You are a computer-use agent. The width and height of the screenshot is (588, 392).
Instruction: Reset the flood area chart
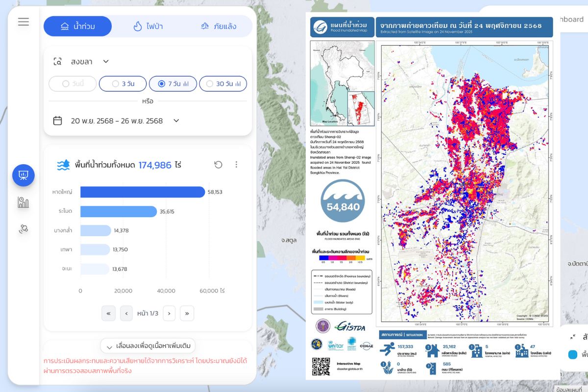(x=218, y=165)
